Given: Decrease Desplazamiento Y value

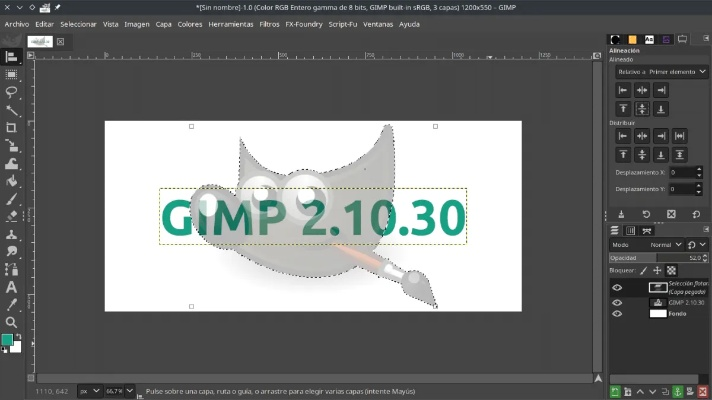Looking at the screenshot, I should (x=699, y=192).
